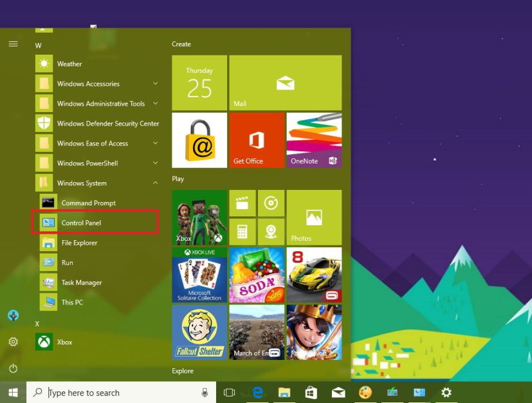Click the Windows Start button
This screenshot has width=532, height=403.
pos(13,393)
